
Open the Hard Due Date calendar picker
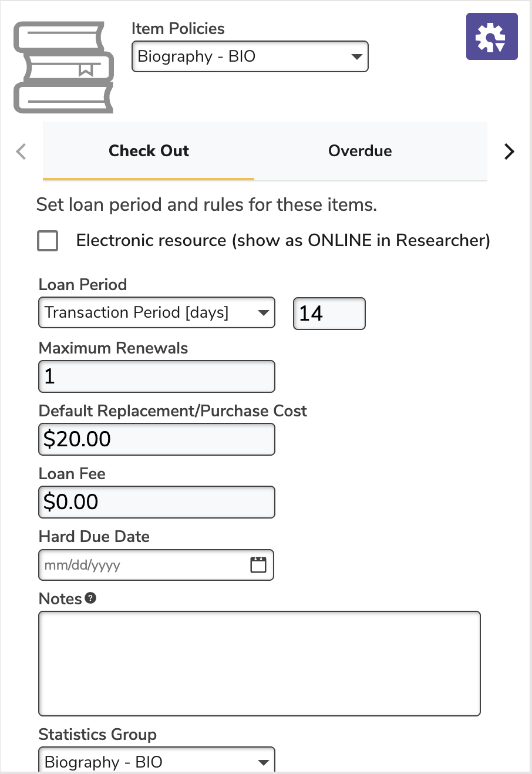[258, 565]
